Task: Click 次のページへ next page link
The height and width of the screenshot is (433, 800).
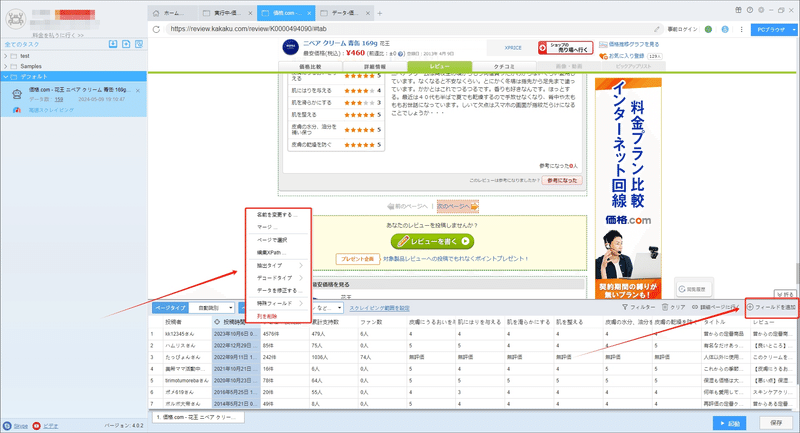Action: click(x=458, y=207)
